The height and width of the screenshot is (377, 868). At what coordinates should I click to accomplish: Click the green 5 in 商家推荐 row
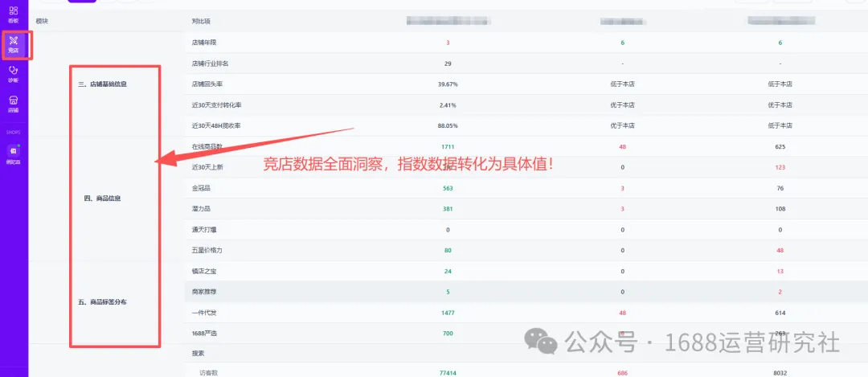(448, 292)
